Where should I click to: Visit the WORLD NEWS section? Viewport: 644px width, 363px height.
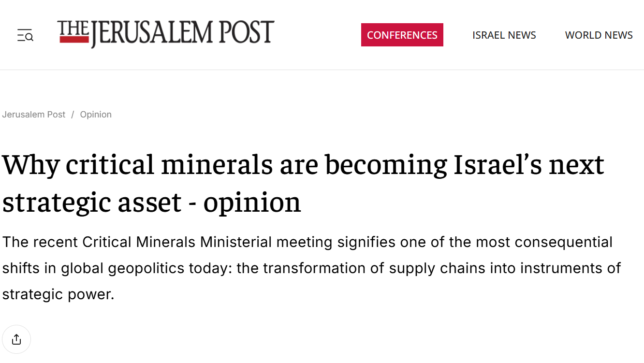click(599, 35)
